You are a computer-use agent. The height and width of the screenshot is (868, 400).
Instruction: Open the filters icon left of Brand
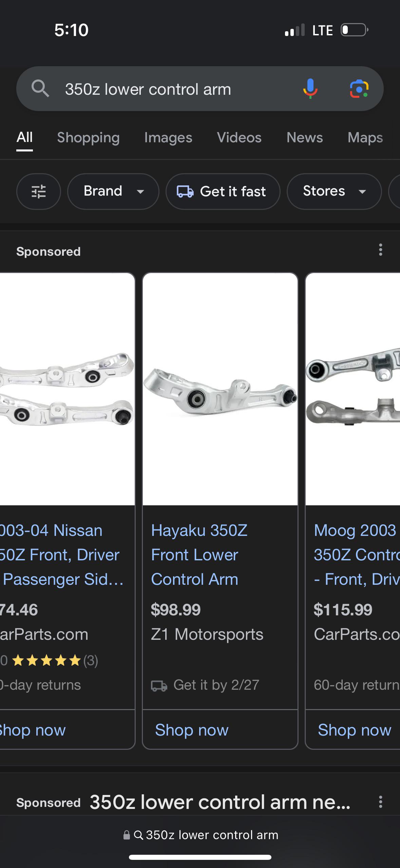coord(38,192)
